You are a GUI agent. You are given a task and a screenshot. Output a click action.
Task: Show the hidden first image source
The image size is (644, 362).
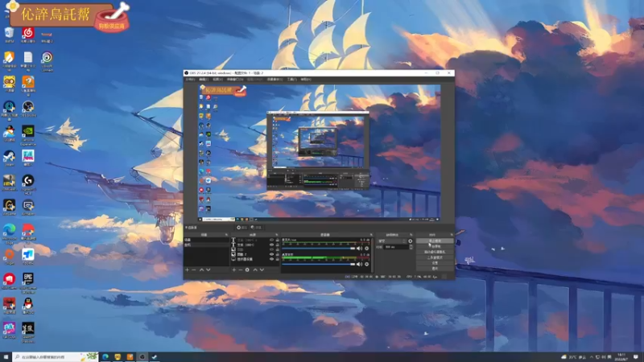272,249
